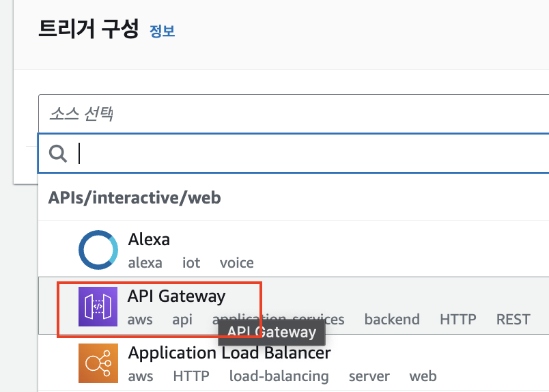Click the 'alexa' tag under Alexa
Image resolution: width=549 pixels, height=392 pixels.
click(x=145, y=263)
